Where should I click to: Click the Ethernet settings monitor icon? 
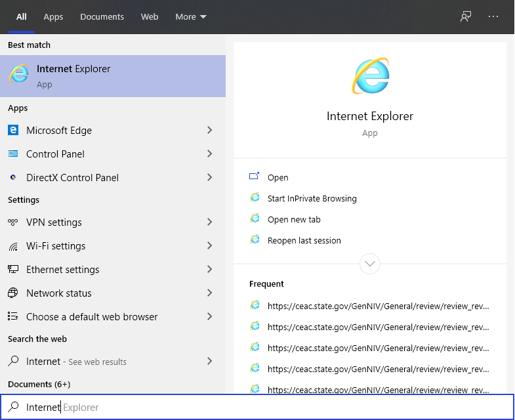13,270
